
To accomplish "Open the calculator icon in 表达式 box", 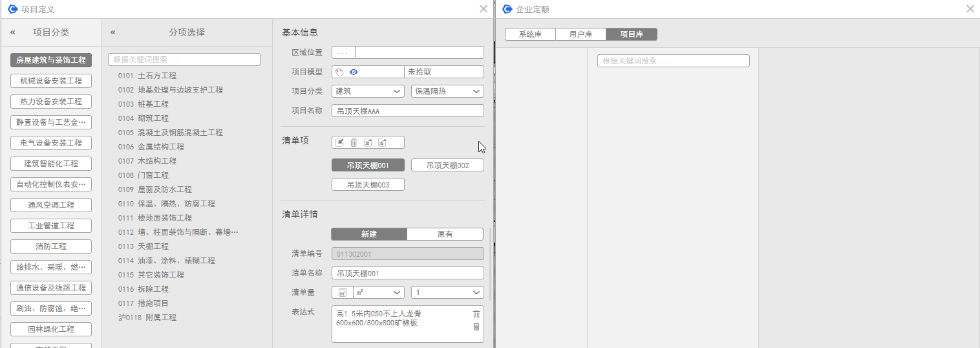I will [x=476, y=327].
